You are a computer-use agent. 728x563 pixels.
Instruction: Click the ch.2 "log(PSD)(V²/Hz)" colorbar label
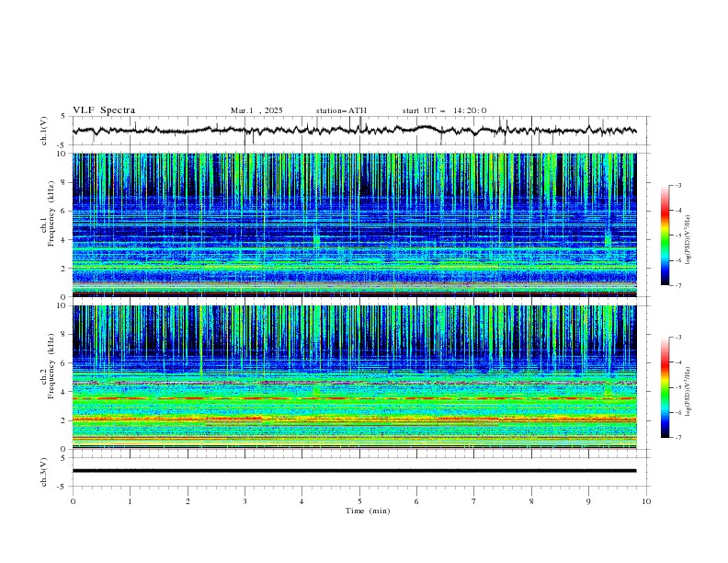click(x=688, y=391)
